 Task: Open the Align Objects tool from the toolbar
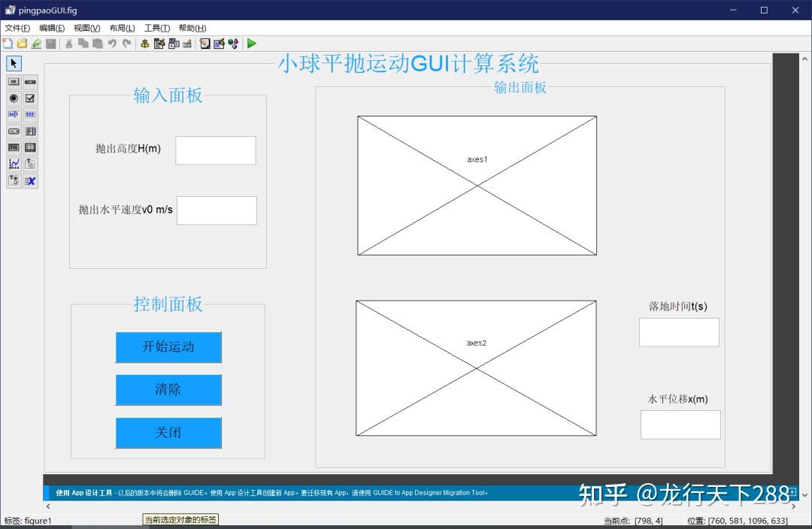coord(144,44)
